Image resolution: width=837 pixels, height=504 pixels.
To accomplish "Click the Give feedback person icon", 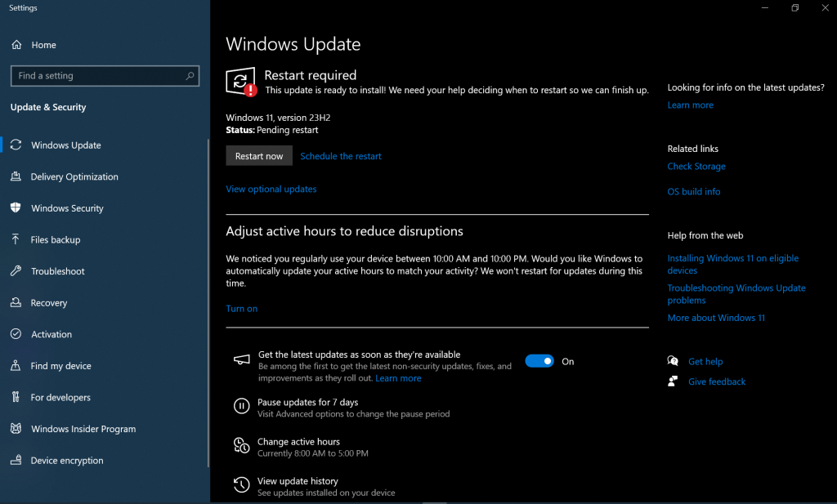I will 673,381.
